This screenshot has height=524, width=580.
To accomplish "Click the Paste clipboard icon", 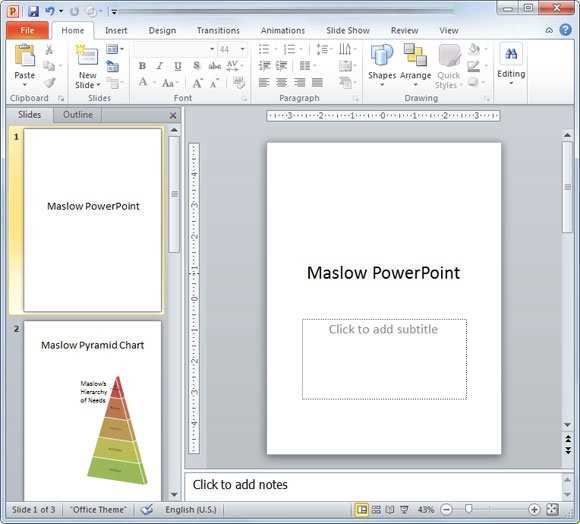I will 24,55.
